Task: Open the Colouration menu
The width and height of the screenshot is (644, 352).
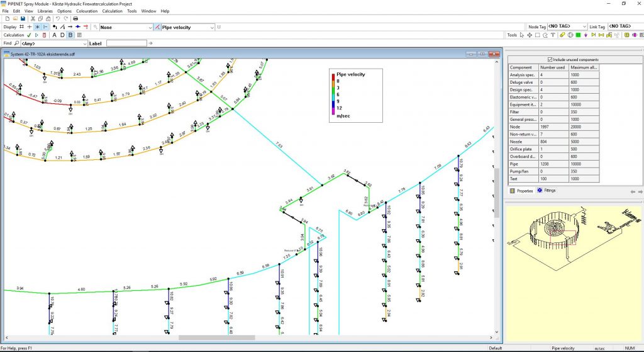Action: click(x=87, y=11)
